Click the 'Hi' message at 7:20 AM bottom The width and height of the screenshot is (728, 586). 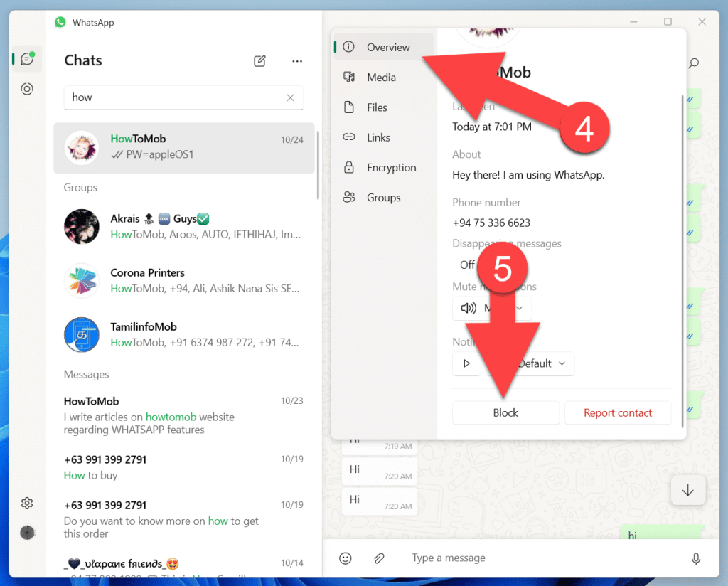pos(380,501)
